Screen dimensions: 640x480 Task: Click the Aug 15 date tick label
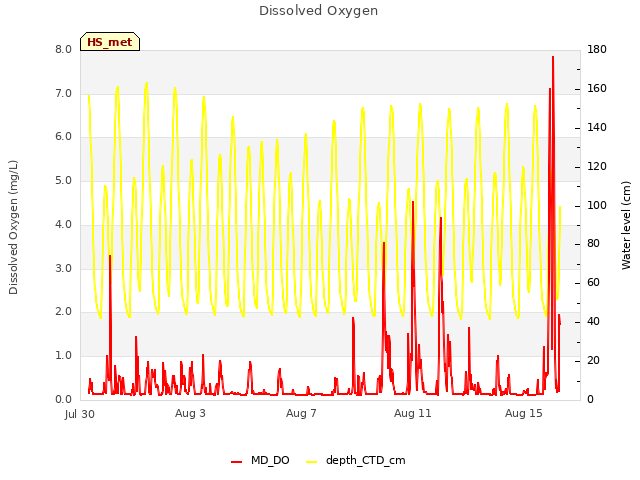[524, 413]
